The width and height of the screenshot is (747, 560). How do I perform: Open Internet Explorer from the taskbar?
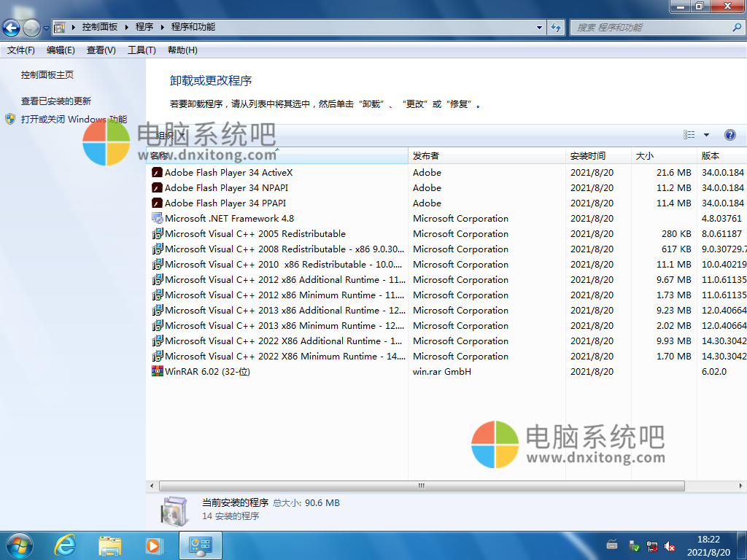(66, 544)
